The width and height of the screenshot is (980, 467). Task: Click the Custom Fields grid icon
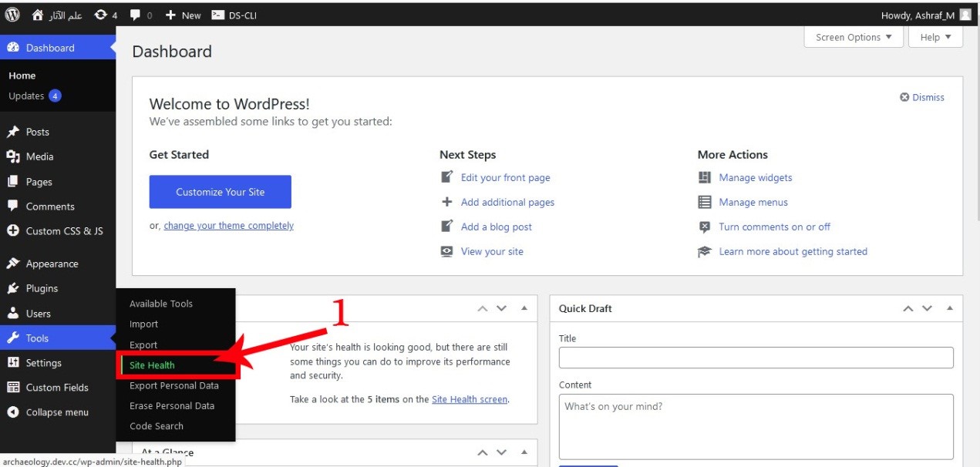(13, 388)
